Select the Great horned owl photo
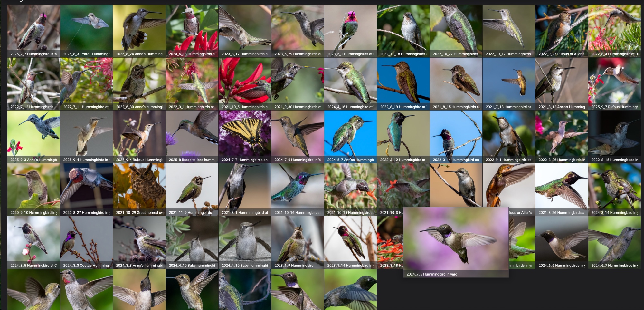Screen dimensions: 644x310 [139, 187]
